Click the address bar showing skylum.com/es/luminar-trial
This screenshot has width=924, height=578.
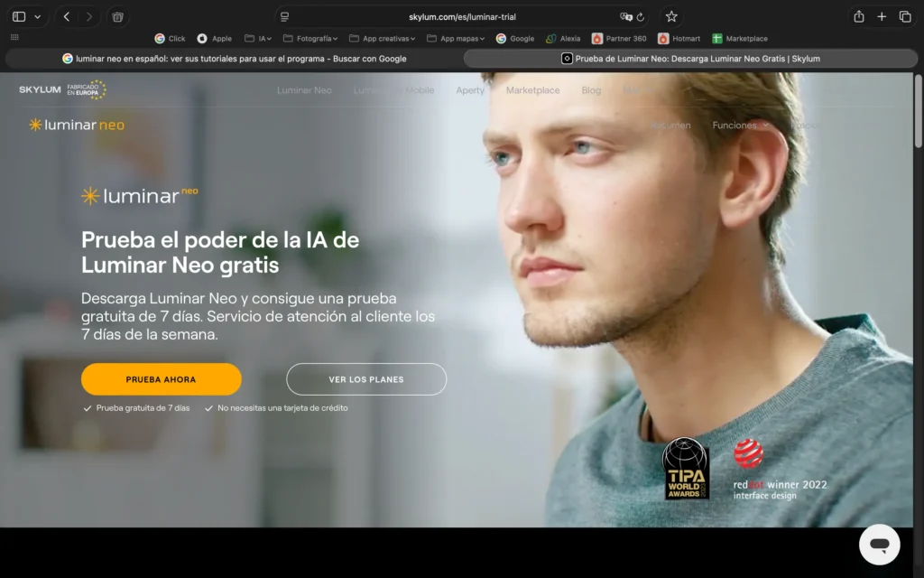tap(462, 16)
